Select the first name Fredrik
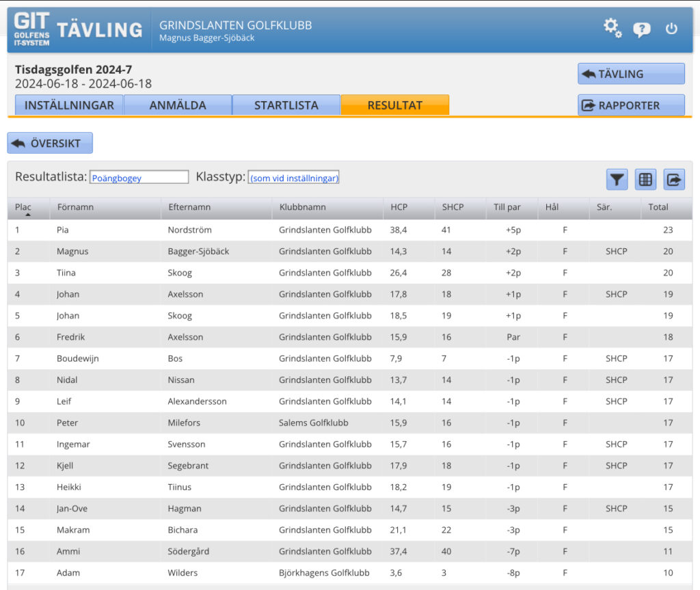This screenshot has height=590, width=700. pos(70,337)
